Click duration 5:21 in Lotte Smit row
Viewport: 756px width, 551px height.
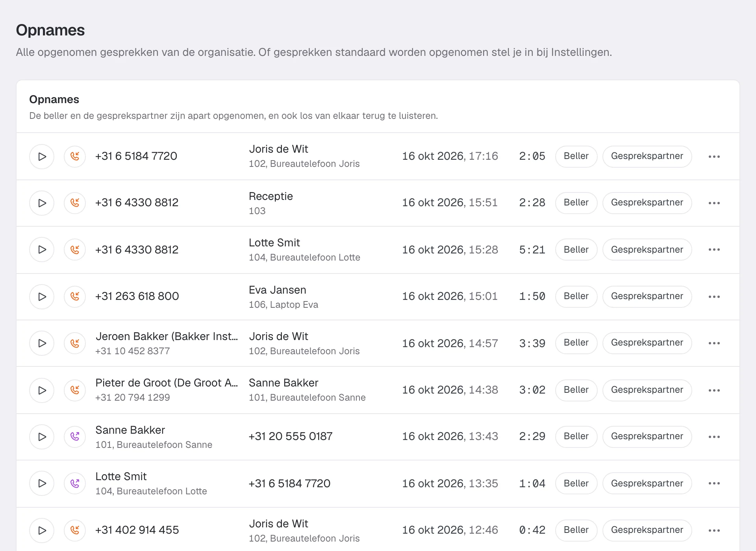[x=532, y=250]
